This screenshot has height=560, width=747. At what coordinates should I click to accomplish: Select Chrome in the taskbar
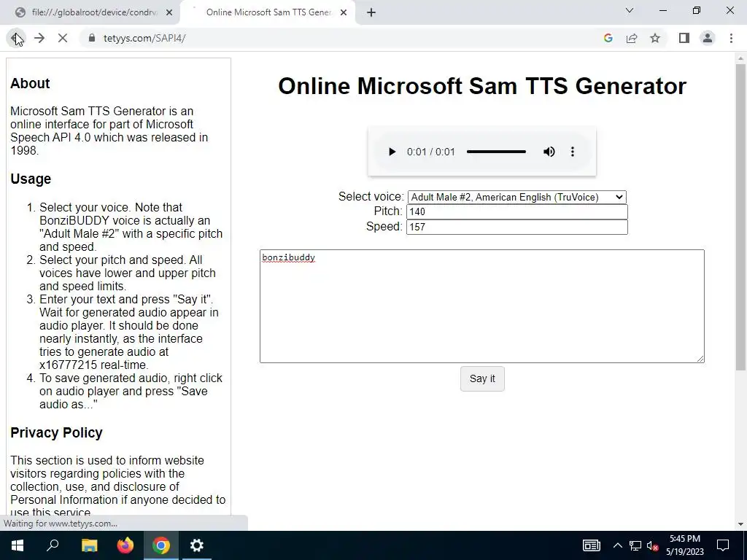coord(161,545)
